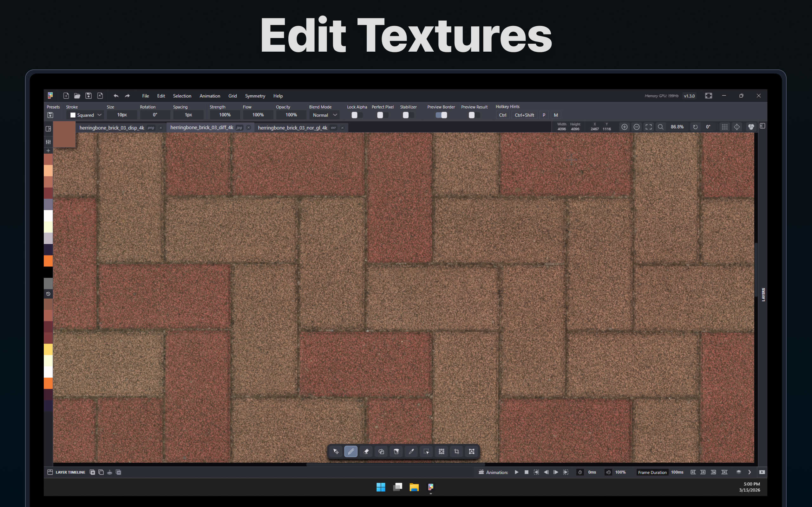812x507 pixels.
Task: Toggle the grid display icon
Action: pyautogui.click(x=725, y=127)
